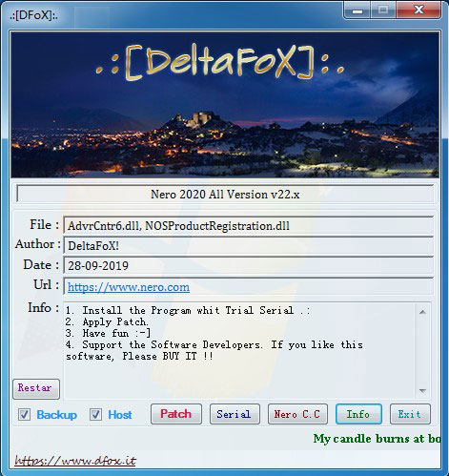
Task: Click the 'Install the Program whit Trial Serial' line
Action: pyautogui.click(x=188, y=310)
